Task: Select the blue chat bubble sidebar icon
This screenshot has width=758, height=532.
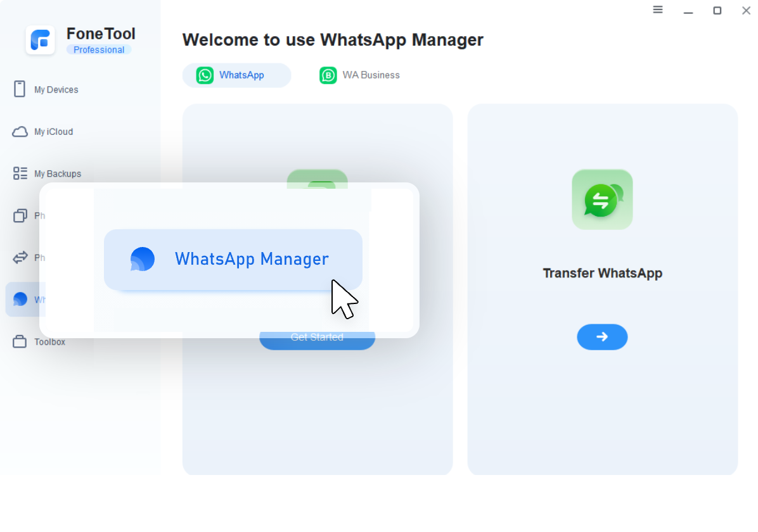Action: pyautogui.click(x=20, y=300)
